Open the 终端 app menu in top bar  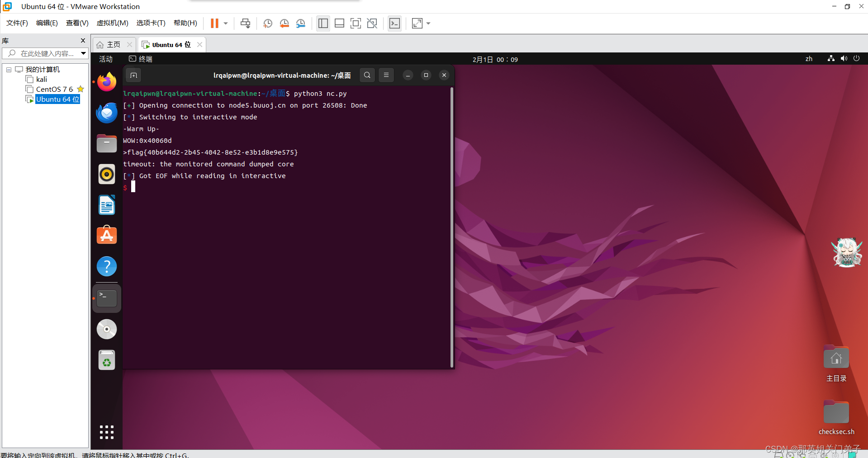pos(141,59)
